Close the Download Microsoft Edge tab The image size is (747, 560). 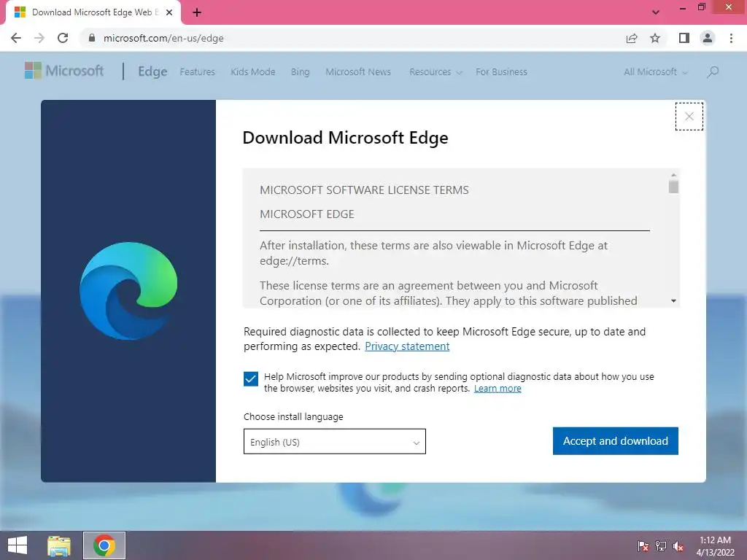pyautogui.click(x=169, y=12)
